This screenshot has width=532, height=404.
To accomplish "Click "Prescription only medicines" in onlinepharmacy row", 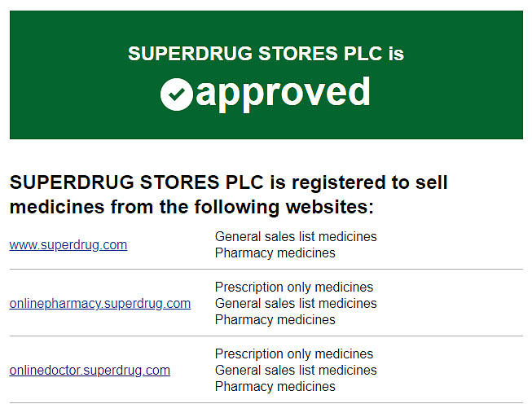I will pos(294,287).
